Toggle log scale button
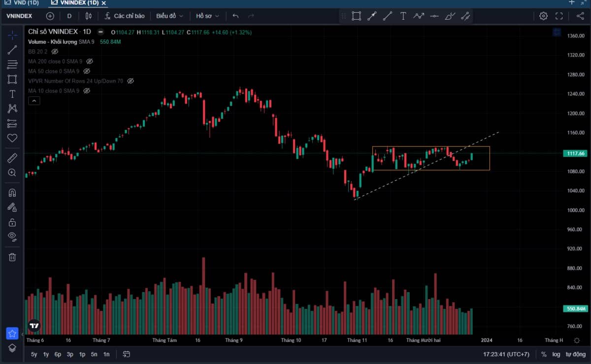The height and width of the screenshot is (364, 591). [556, 354]
